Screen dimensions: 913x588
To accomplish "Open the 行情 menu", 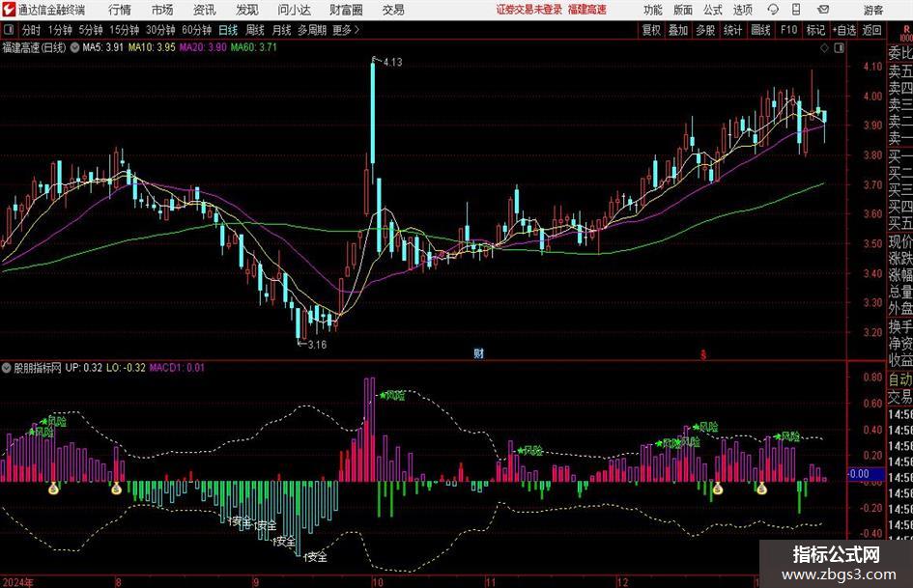I will click(x=120, y=10).
